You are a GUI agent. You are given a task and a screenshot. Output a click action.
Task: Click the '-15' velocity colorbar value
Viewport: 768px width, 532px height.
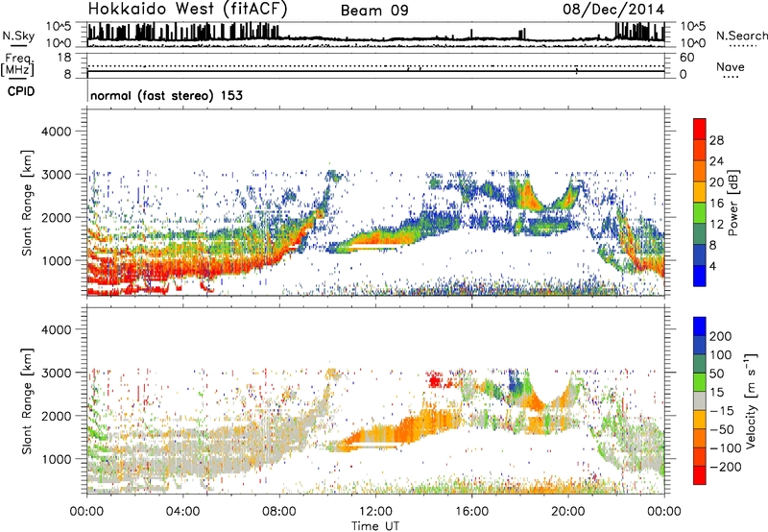tap(722, 411)
